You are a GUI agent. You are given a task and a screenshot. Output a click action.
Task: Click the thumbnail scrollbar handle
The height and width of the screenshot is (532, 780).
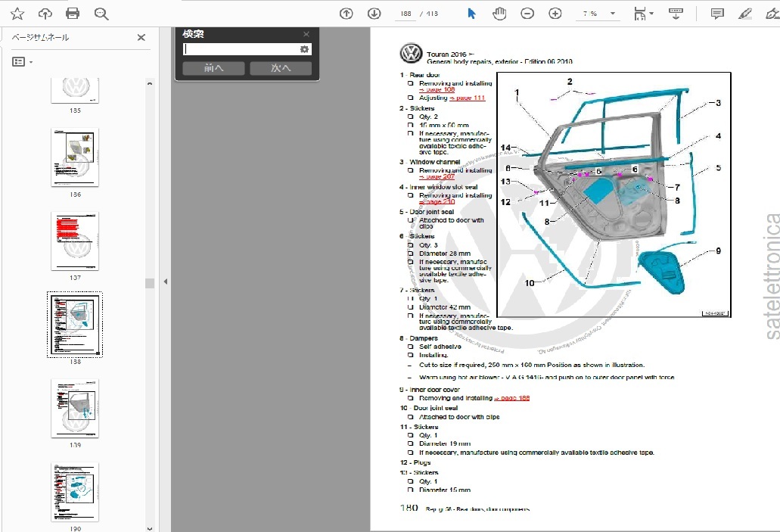(149, 283)
